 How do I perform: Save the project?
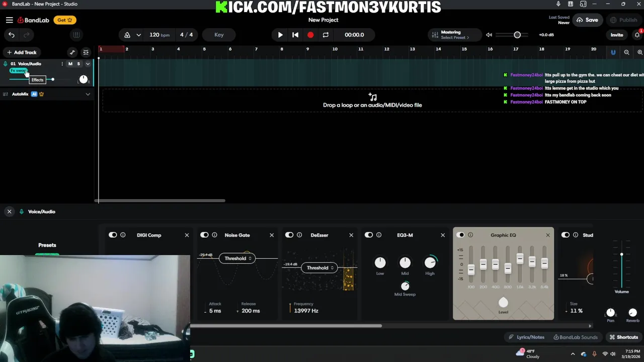[x=587, y=20]
